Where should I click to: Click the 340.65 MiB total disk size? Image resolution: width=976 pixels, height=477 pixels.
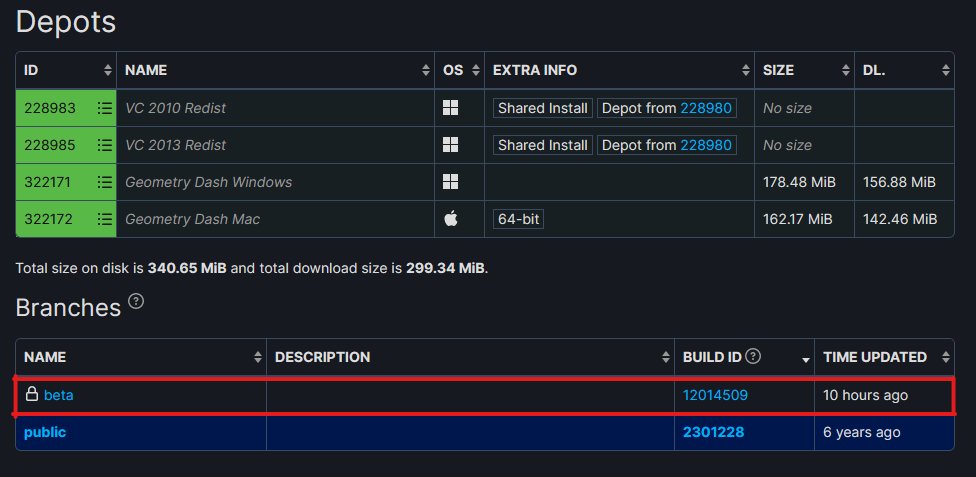(x=187, y=269)
